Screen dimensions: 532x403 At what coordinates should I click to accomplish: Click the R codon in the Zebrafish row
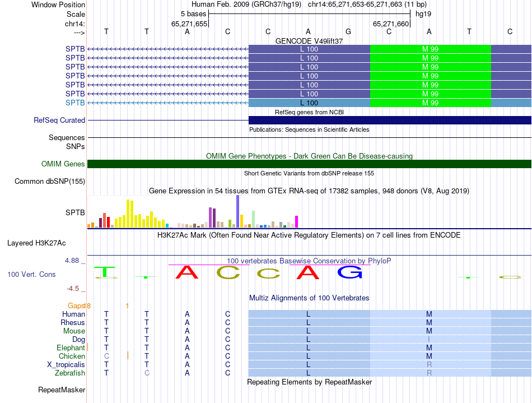[x=429, y=373]
